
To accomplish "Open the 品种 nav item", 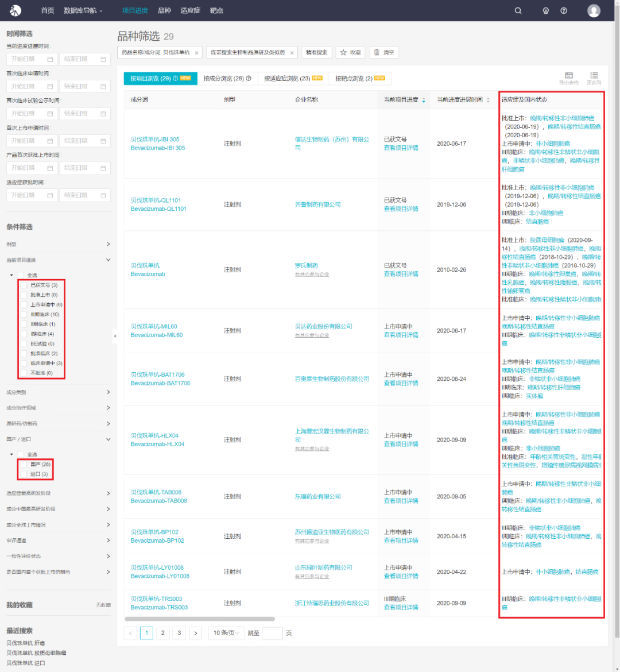I will point(165,11).
